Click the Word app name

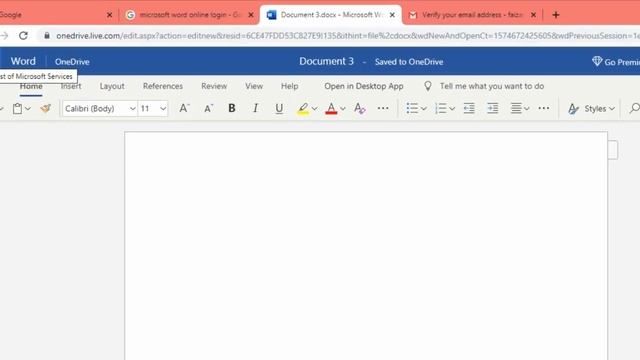pyautogui.click(x=23, y=61)
